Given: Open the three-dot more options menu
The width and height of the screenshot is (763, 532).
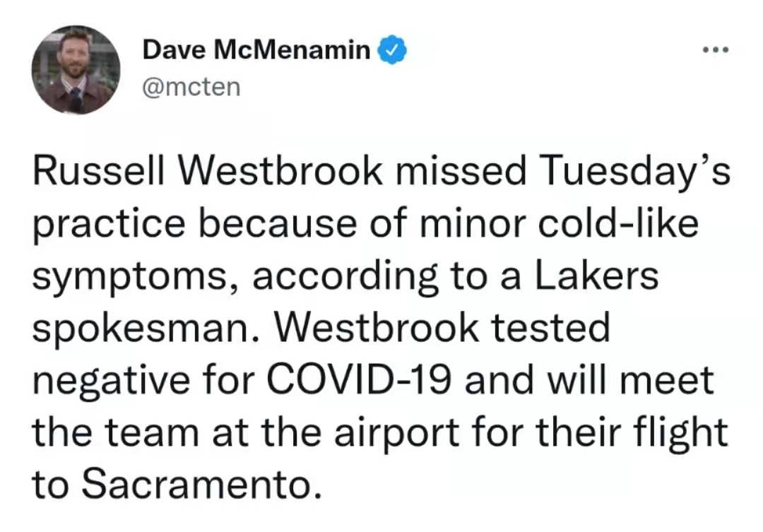Looking at the screenshot, I should pyautogui.click(x=716, y=49).
